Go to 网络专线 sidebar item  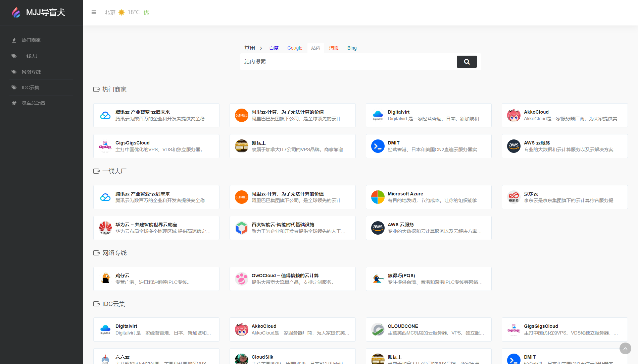point(31,72)
